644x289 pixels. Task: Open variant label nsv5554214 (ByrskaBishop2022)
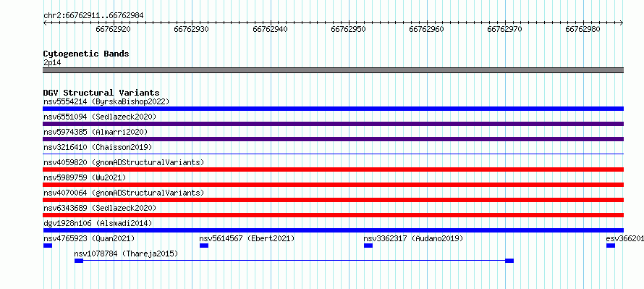click(106, 101)
